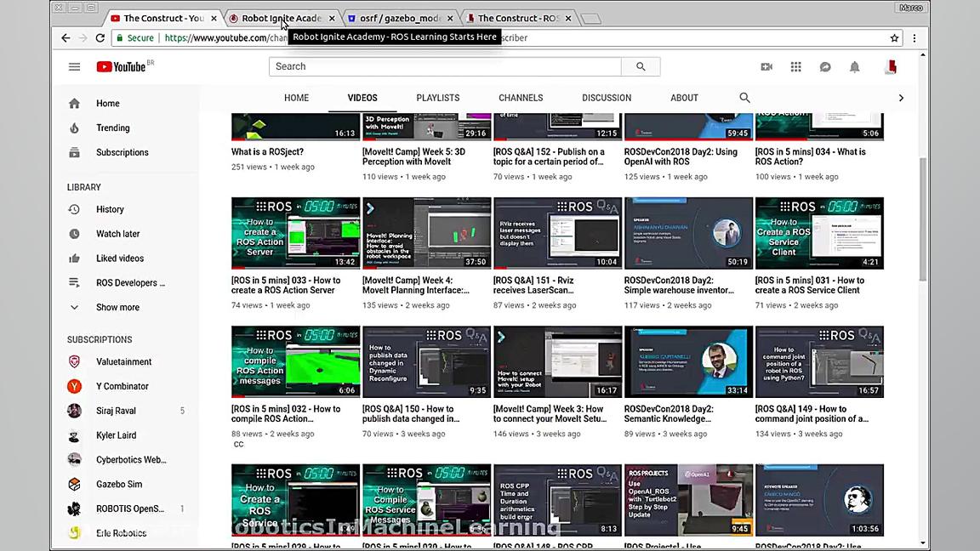Viewport: 980px width, 551px height.
Task: Go back using the browser back arrow
Action: coord(66,38)
